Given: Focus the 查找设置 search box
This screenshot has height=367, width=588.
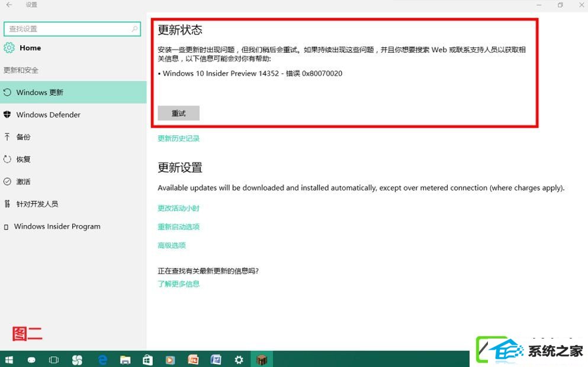Looking at the screenshot, I should (x=72, y=29).
